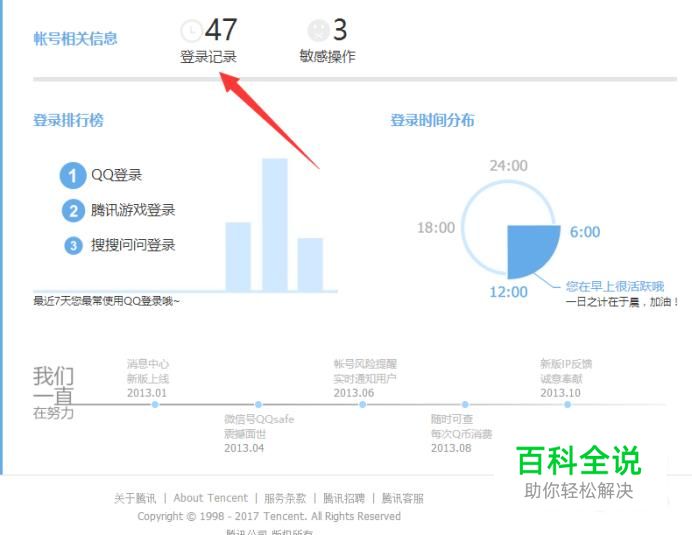The image size is (692, 535).
Task: Click the 18:00 label on time chart
Action: coord(436,228)
